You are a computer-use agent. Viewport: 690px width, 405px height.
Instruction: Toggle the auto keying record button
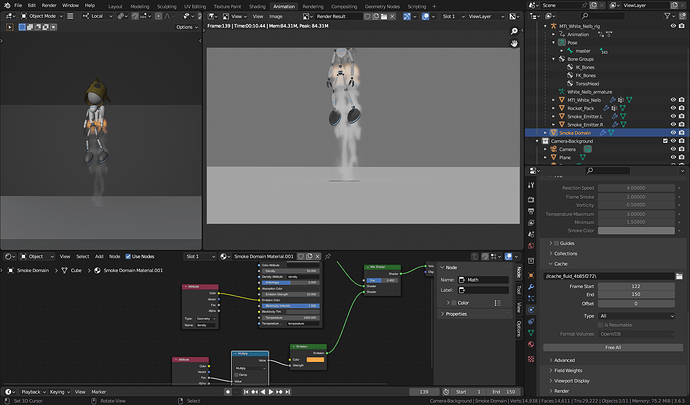coord(228,392)
